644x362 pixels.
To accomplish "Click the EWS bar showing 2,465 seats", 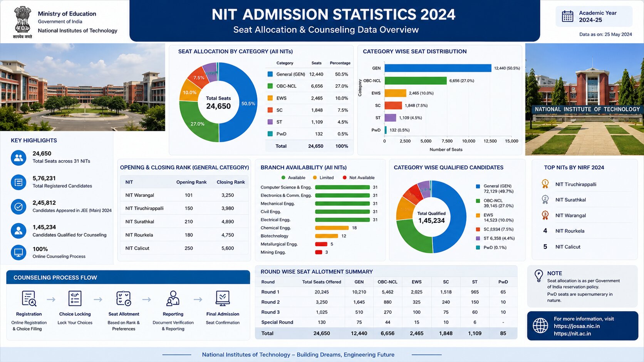I will tap(395, 93).
